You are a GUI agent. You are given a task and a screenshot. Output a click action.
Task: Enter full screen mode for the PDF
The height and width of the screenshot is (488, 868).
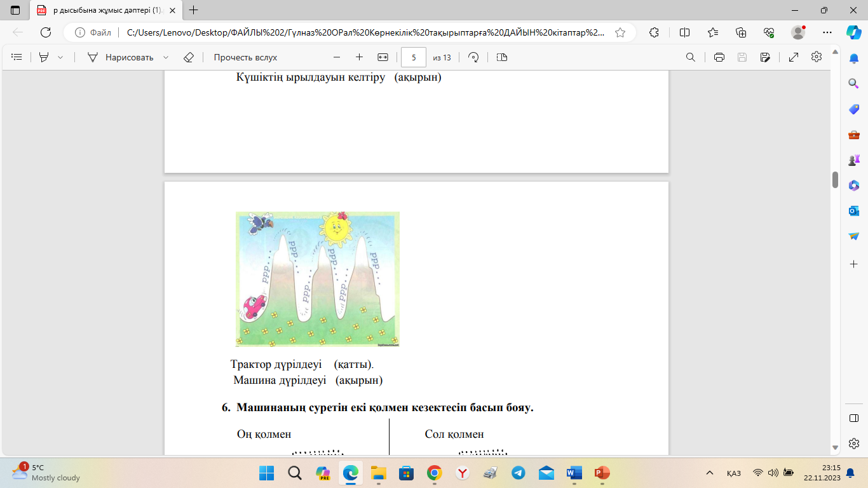794,57
